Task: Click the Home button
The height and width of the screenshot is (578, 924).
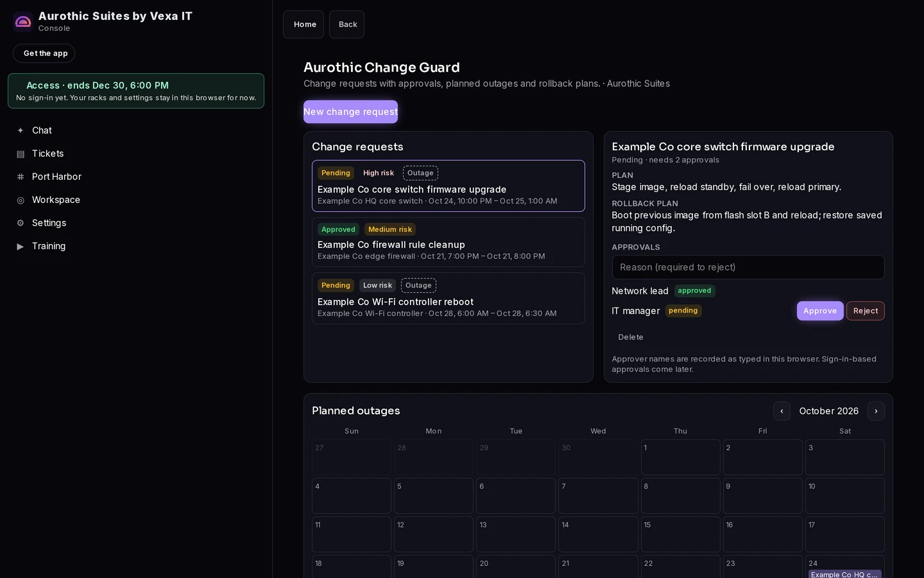Action: coord(304,24)
